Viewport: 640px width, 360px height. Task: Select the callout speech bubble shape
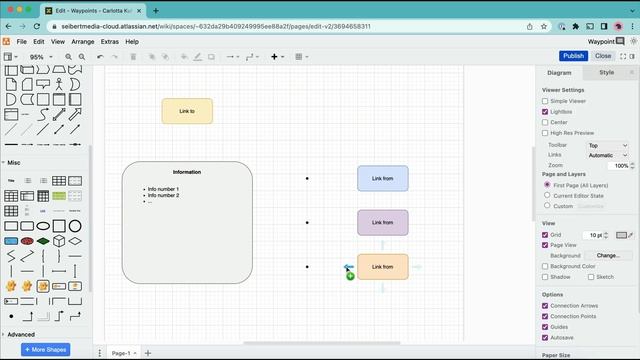click(x=43, y=84)
